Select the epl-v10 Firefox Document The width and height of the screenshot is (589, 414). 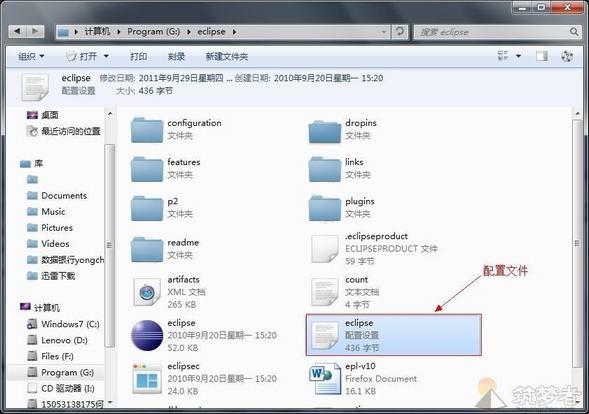pyautogui.click(x=363, y=378)
